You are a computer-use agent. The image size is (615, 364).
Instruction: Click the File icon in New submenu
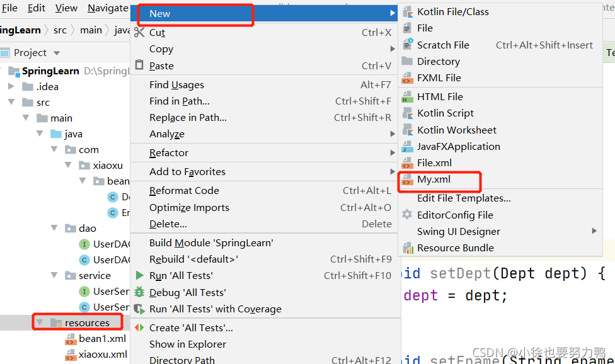click(x=407, y=28)
